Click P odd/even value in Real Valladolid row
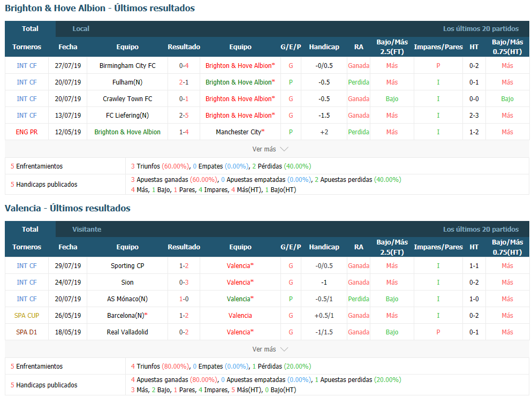Image resolution: width=532 pixels, height=397 pixels. (x=438, y=332)
